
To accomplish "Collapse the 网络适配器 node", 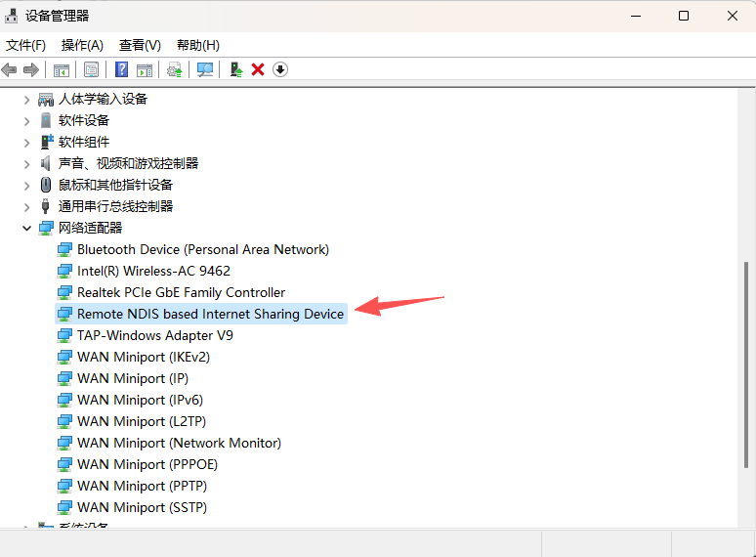I will point(27,228).
